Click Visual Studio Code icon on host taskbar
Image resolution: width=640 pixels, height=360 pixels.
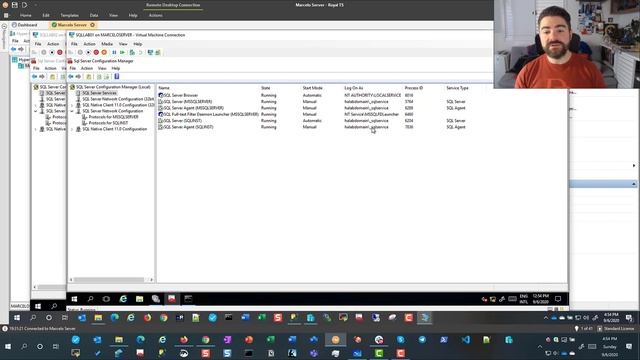[x=466, y=340]
